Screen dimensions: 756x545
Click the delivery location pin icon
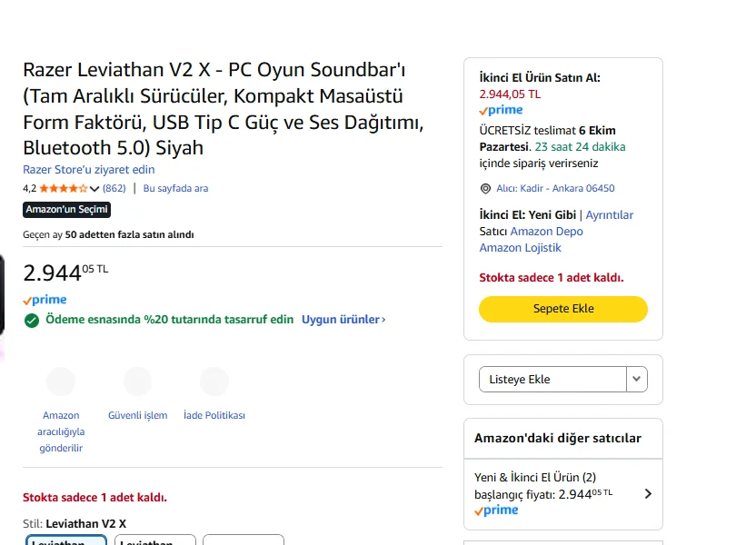point(485,189)
